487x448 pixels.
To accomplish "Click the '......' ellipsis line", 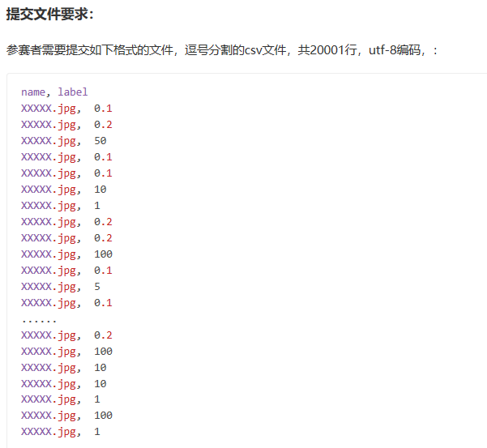I will tap(39, 320).
